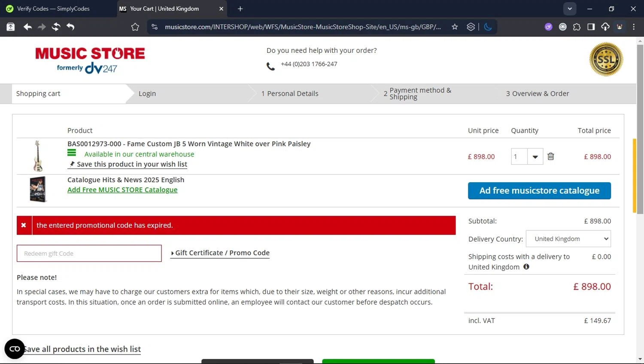Click the URL address bar text
Viewport: 644px width, 364px height.
pos(303,27)
